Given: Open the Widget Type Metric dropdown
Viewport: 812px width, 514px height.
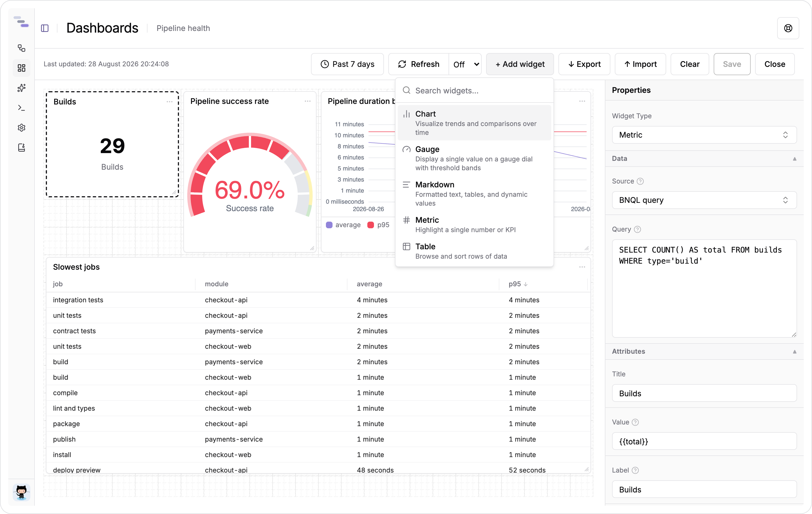Looking at the screenshot, I should pos(704,135).
